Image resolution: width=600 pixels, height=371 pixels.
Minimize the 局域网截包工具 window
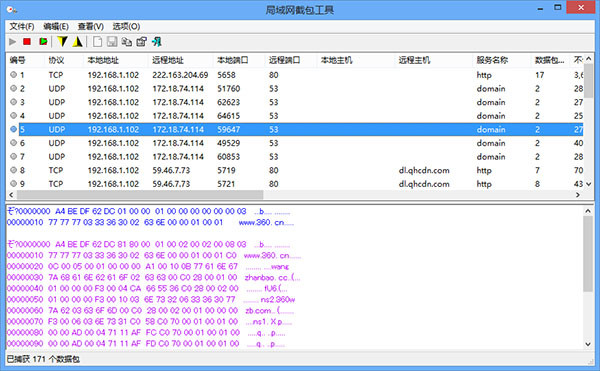click(540, 8)
